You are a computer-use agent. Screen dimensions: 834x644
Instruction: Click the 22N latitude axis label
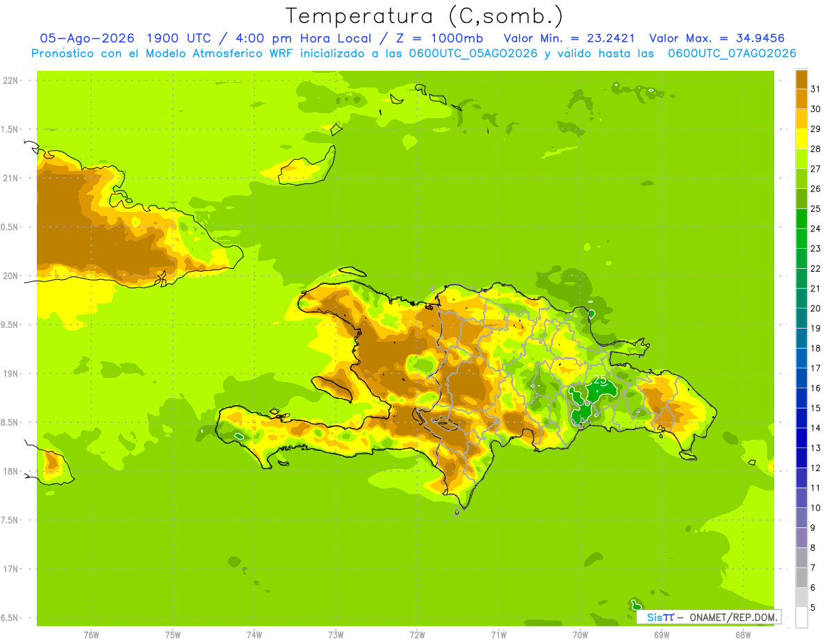[x=10, y=81]
